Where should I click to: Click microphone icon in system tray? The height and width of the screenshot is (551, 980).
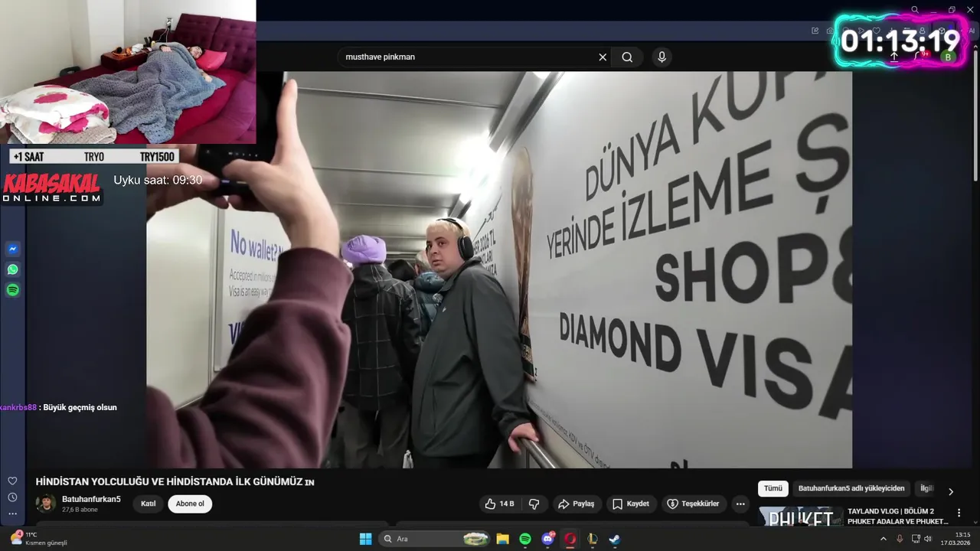pos(900,539)
